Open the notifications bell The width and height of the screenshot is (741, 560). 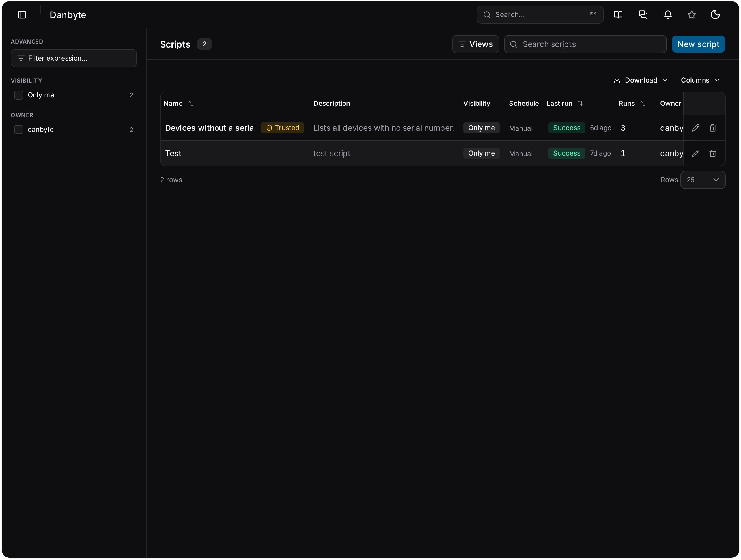[668, 15]
